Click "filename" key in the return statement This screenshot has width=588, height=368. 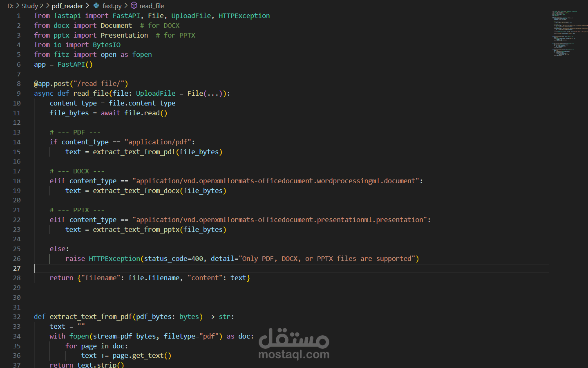point(101,278)
